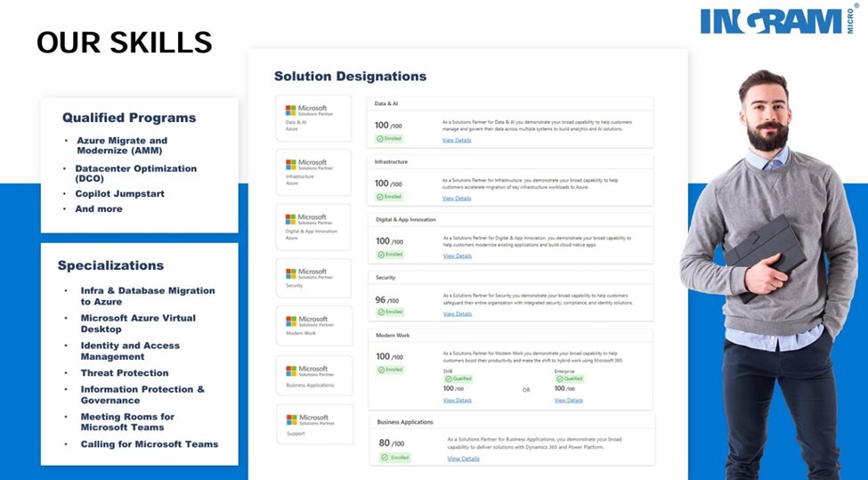The height and width of the screenshot is (480, 868).
Task: Click the Business Applications card header
Action: click(x=512, y=422)
